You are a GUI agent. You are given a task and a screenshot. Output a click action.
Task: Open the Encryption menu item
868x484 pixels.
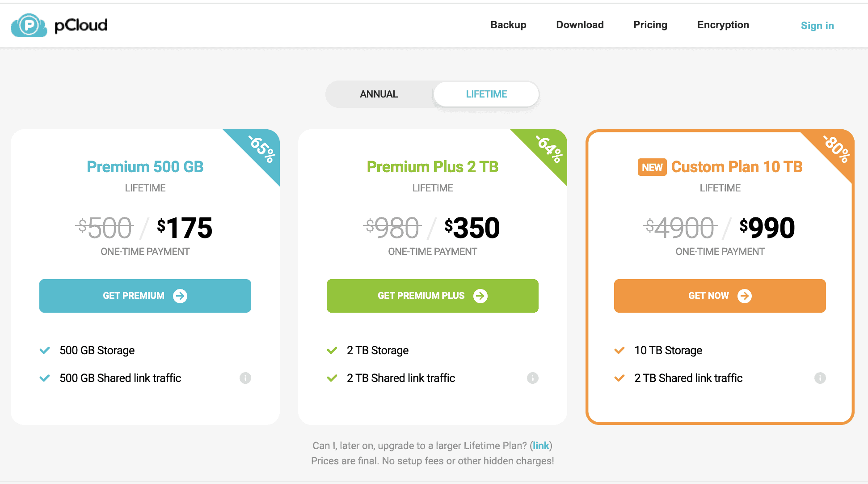coord(722,25)
